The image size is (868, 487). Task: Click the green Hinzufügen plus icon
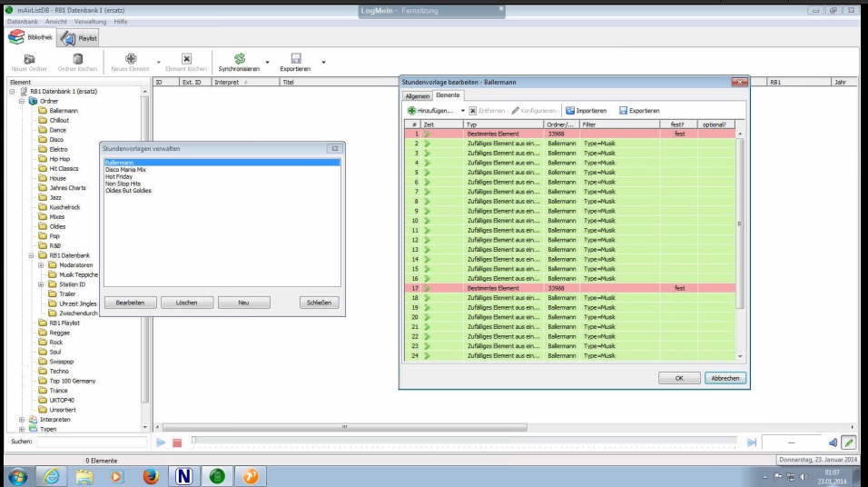pyautogui.click(x=410, y=110)
